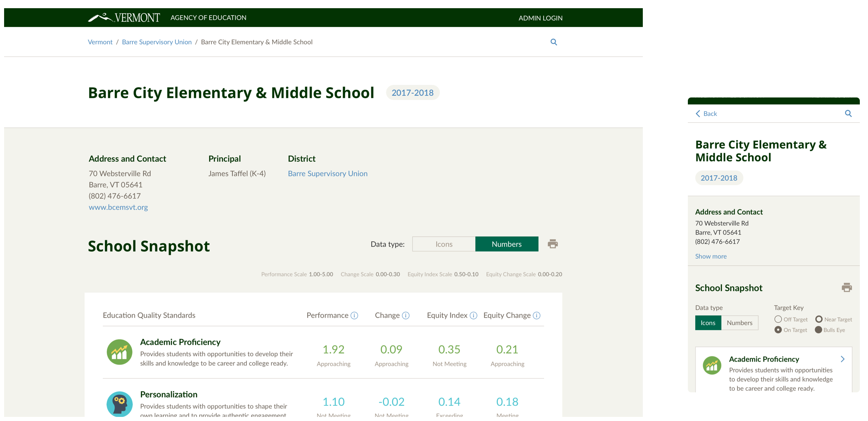This screenshot has width=868, height=421.
Task: Visit www.bcemsvt.org website link
Action: tap(118, 207)
